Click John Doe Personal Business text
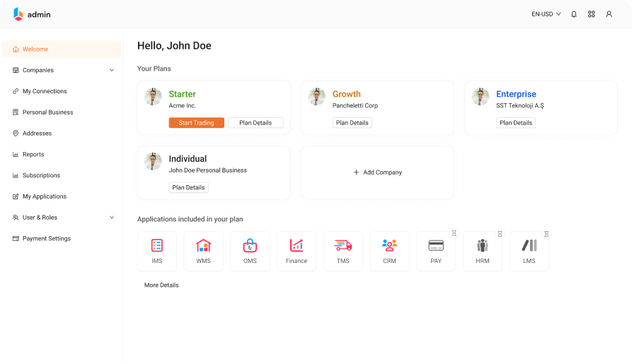632x364 pixels. (x=207, y=170)
